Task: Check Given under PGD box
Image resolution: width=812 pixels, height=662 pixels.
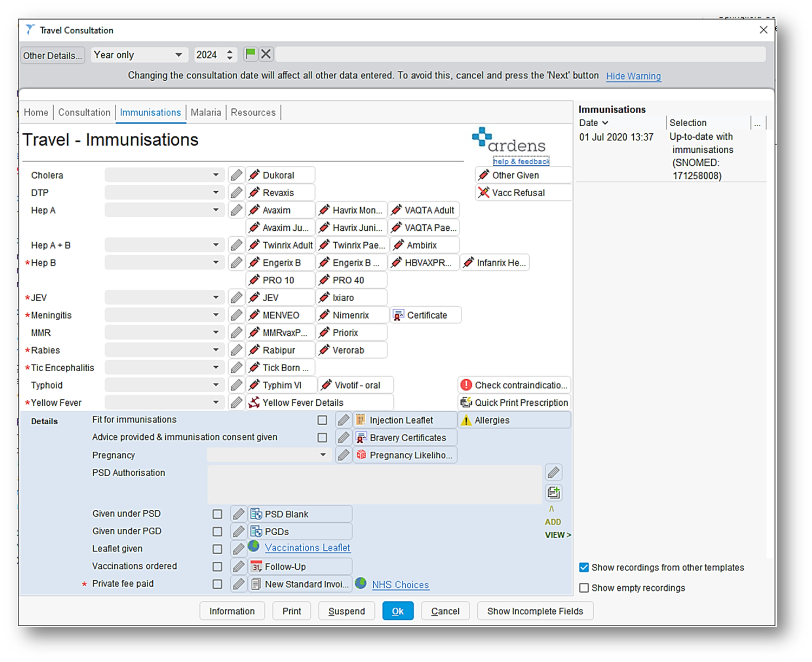Action: 217,531
